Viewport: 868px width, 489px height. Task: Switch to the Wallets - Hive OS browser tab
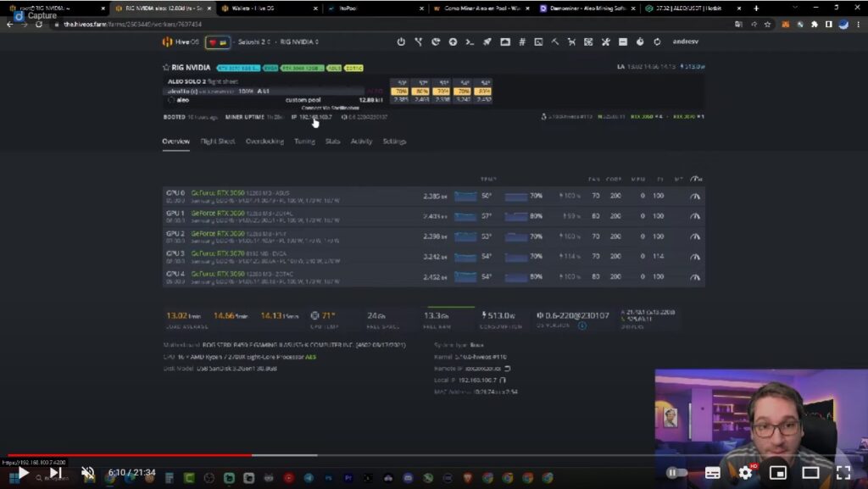click(270, 8)
